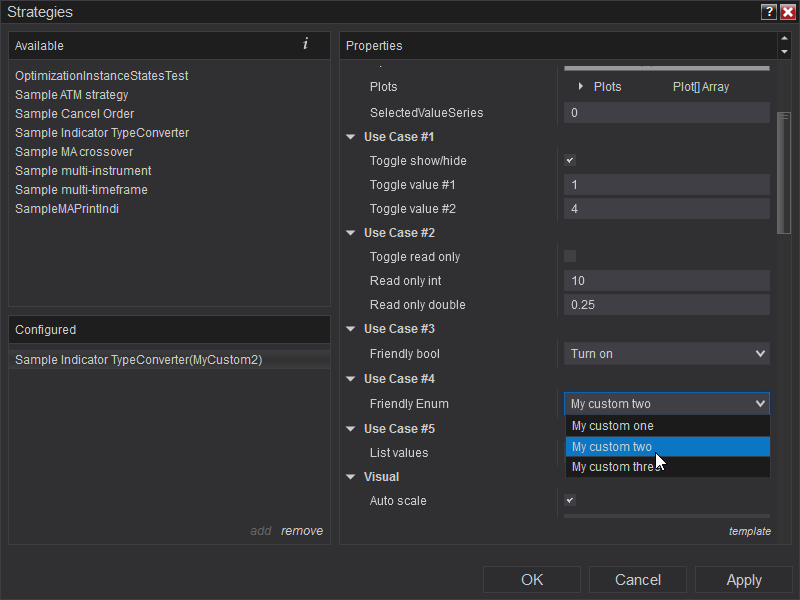The width and height of the screenshot is (800, 600).
Task: Click the down arrow in Properties header
Action: pyautogui.click(x=784, y=52)
